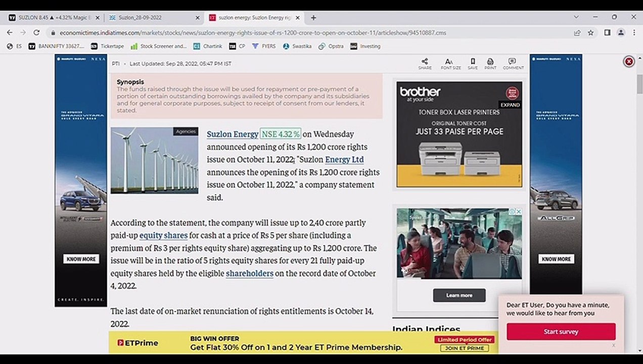The height and width of the screenshot is (364, 643).
Task: Close the suzlon energy article tab
Action: pos(298,18)
